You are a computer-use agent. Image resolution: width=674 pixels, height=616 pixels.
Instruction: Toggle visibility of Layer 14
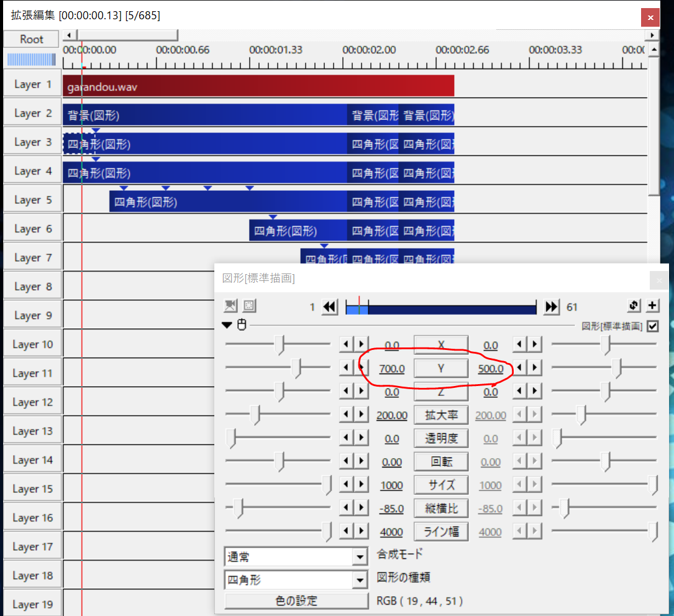click(x=32, y=460)
